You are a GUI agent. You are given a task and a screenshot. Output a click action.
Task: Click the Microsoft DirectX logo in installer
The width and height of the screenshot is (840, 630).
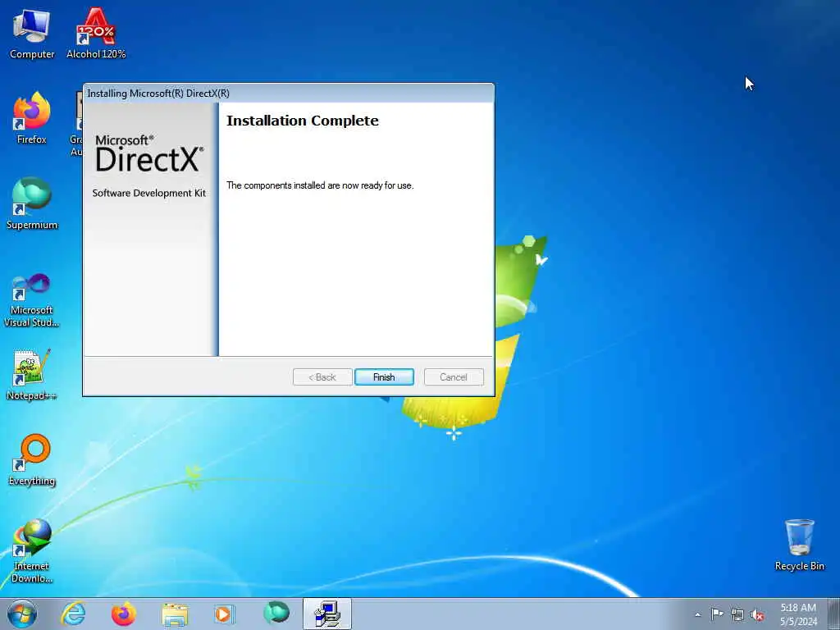click(149, 153)
